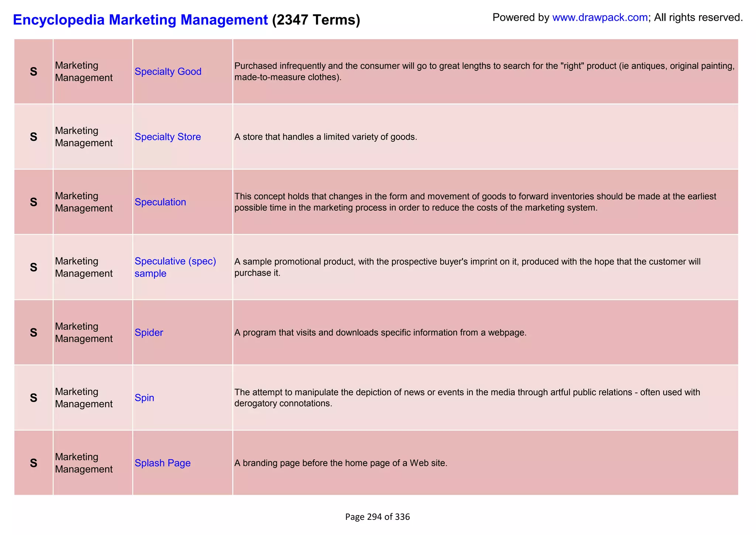Open Speculative (spec) sample term
756x535 pixels.
[175, 267]
